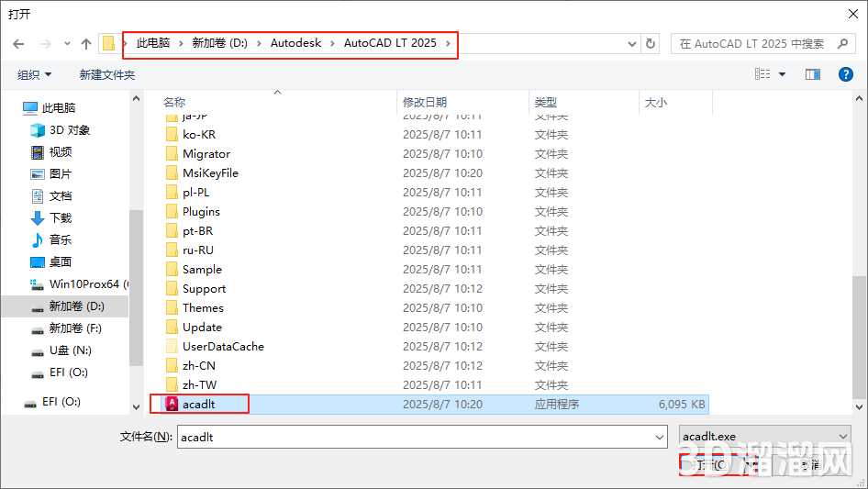Click 此电脑 in address breadcrumb
The height and width of the screenshot is (489, 868).
coord(153,43)
